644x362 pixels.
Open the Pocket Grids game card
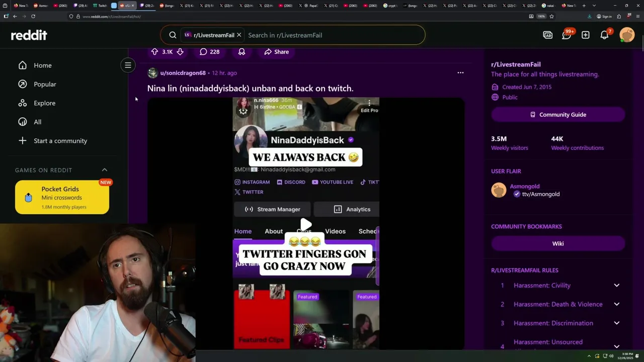tap(62, 197)
